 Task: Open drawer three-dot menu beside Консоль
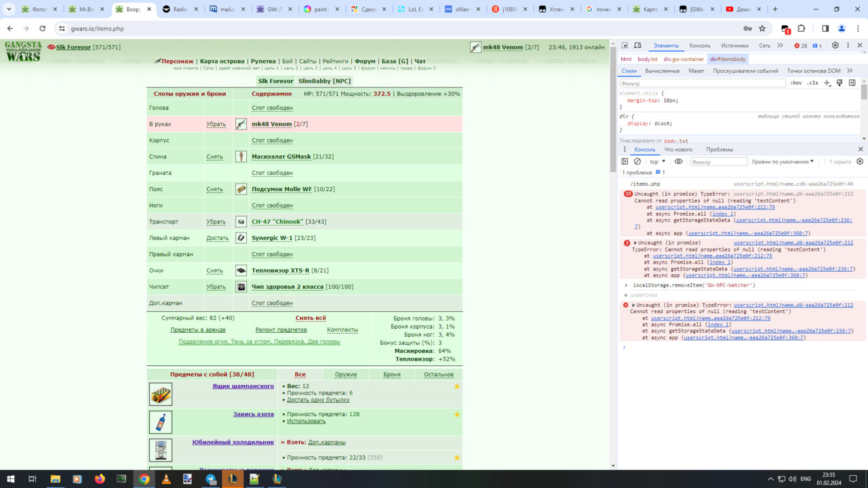click(625, 149)
